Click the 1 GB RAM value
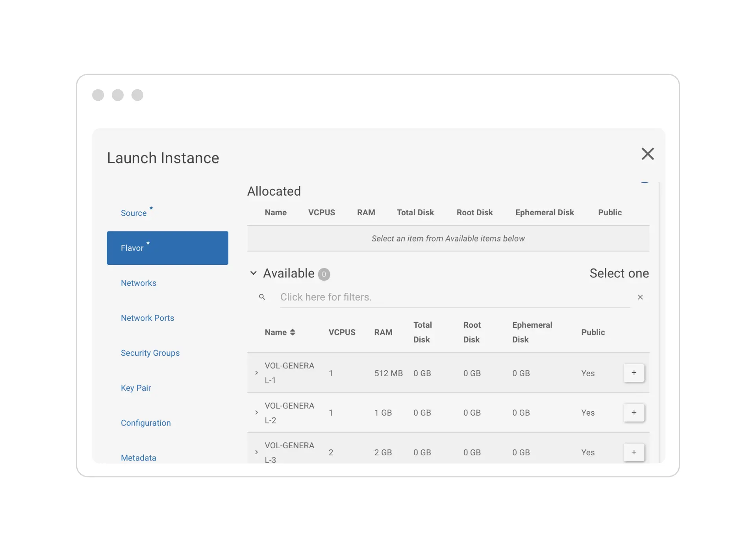This screenshot has width=756, height=551. point(383,413)
